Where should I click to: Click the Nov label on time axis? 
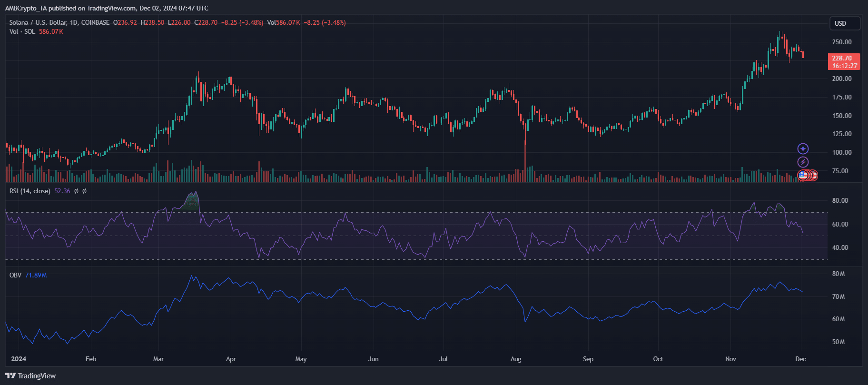[x=730, y=359]
